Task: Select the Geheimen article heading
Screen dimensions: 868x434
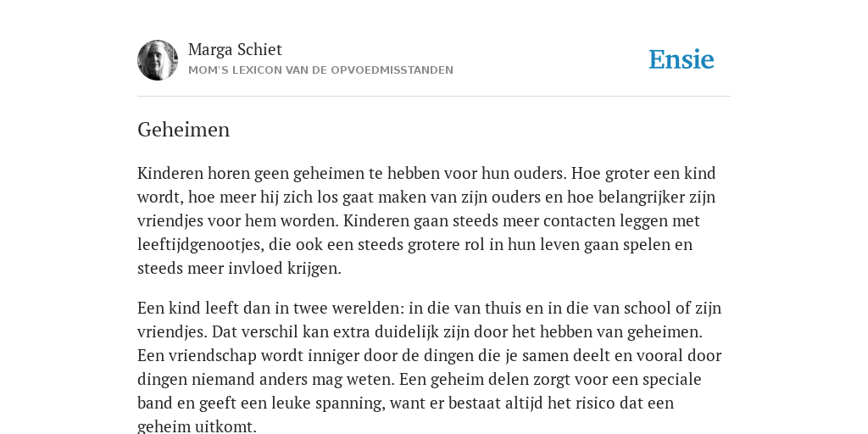Action: pos(183,130)
